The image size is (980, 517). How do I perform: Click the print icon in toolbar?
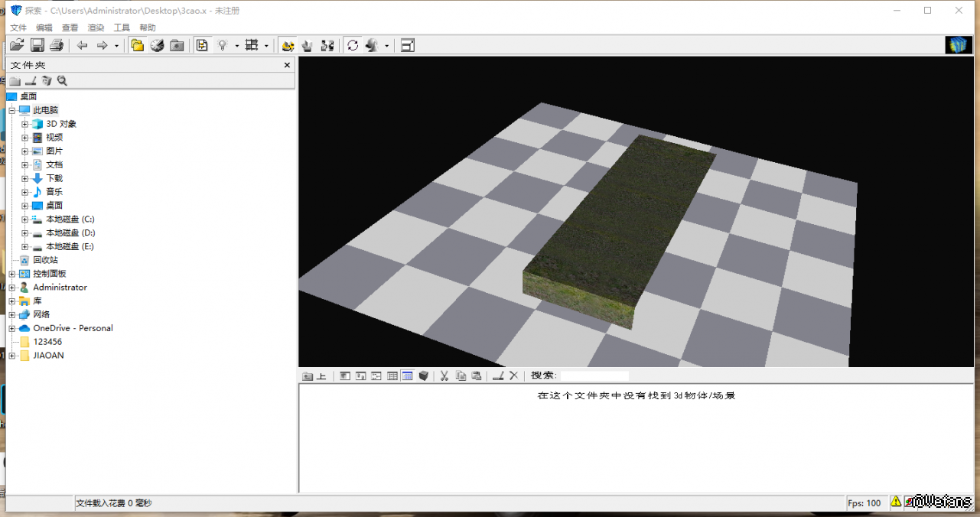pos(57,46)
